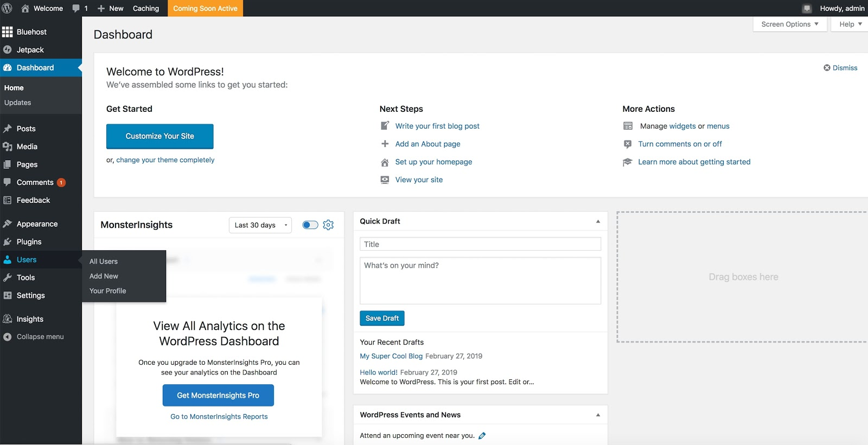Screen dimensions: 868x445
Task: Click the plus icon beside New
Action: (x=101, y=8)
